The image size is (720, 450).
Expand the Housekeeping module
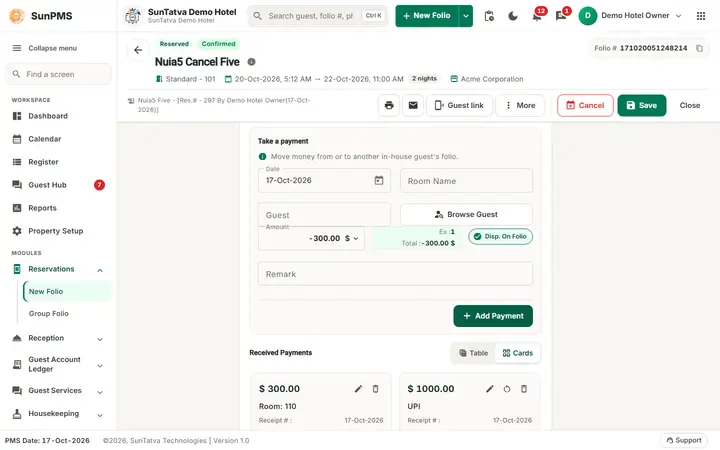(100, 416)
